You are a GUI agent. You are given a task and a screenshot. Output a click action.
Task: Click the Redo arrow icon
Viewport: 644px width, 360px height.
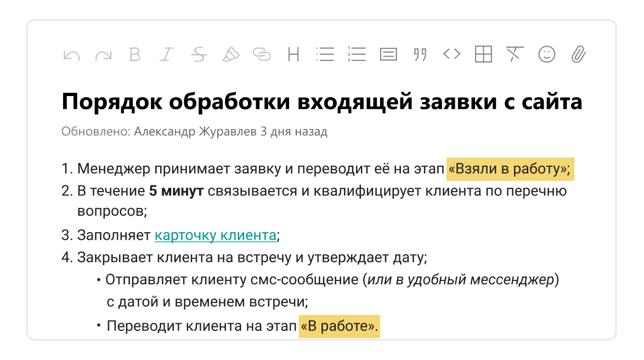click(103, 55)
